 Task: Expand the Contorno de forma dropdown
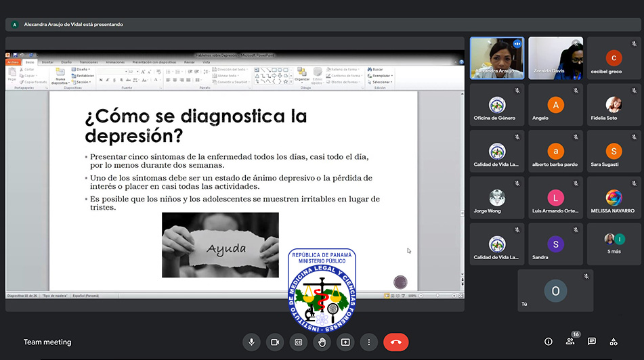[x=345, y=76]
